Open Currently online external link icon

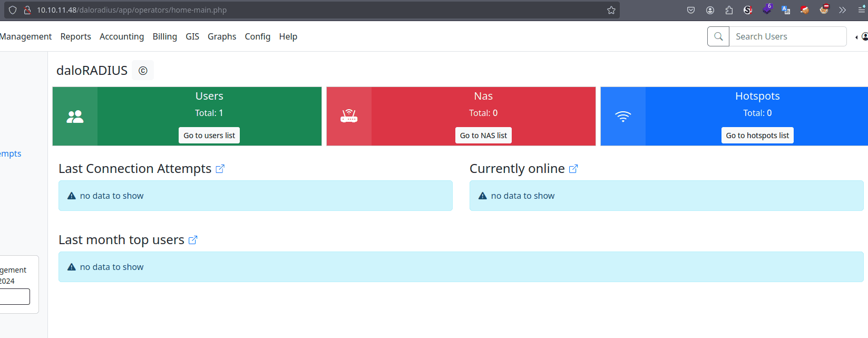[x=573, y=169]
